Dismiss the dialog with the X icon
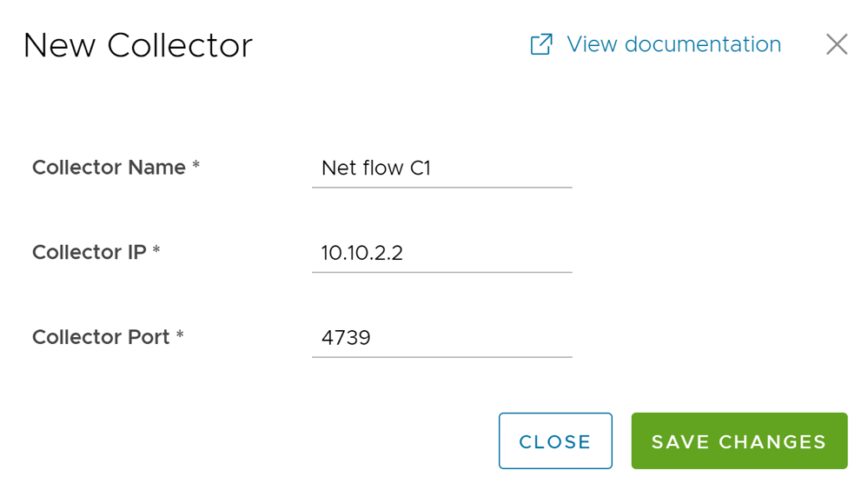 837,44
